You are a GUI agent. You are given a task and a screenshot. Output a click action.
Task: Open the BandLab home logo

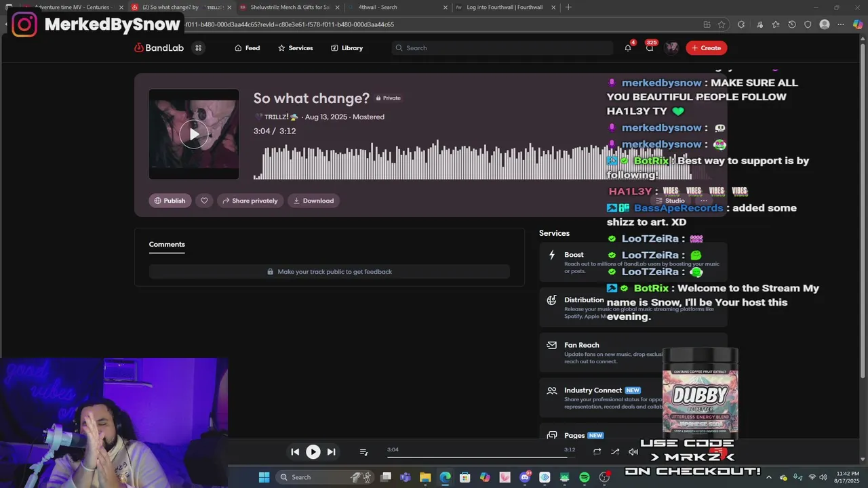(159, 48)
